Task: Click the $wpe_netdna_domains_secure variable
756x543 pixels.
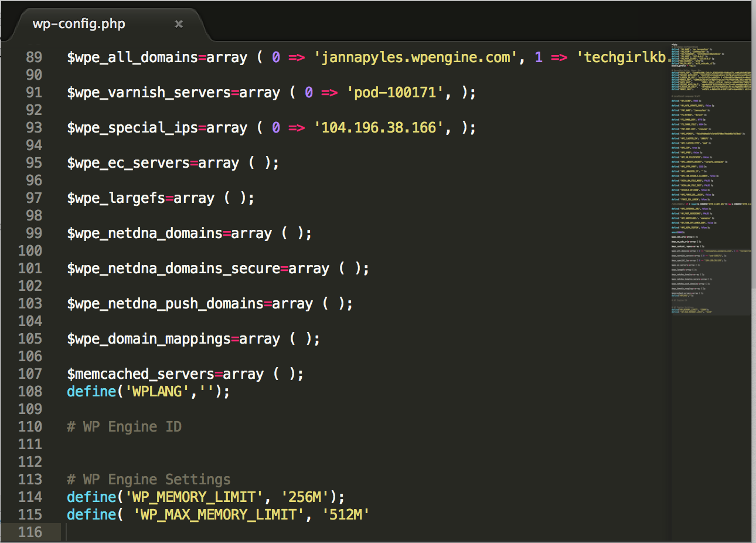Action: click(x=173, y=269)
